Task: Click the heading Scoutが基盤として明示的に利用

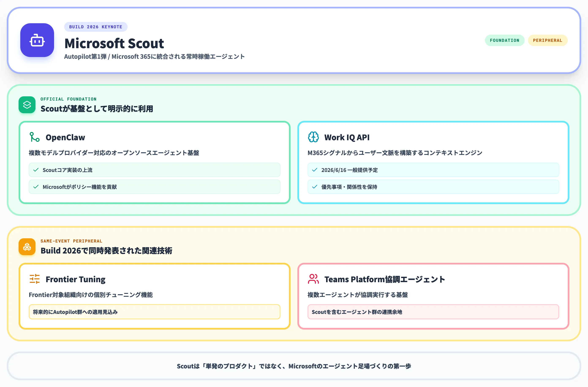Action: pyautogui.click(x=97, y=109)
